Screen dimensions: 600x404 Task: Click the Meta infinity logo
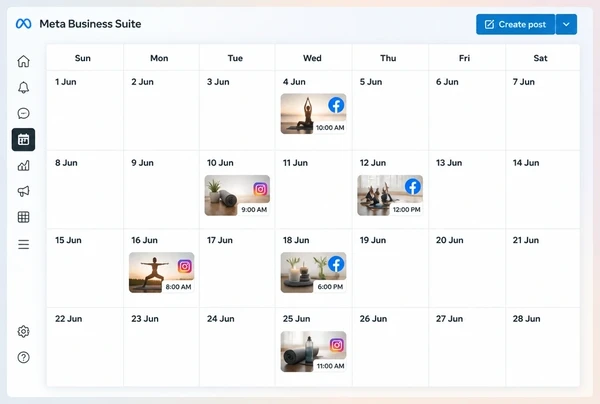tap(23, 24)
